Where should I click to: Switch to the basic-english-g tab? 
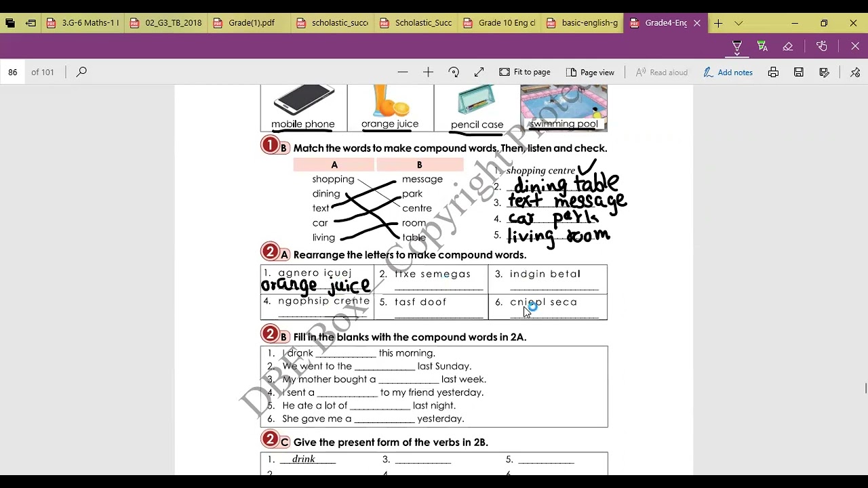pyautogui.click(x=583, y=23)
